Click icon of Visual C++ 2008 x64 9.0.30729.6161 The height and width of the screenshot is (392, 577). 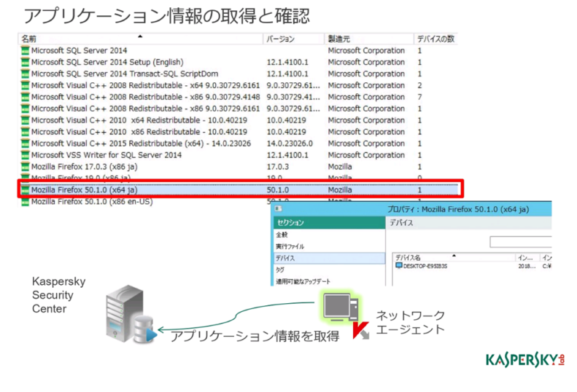25,85
